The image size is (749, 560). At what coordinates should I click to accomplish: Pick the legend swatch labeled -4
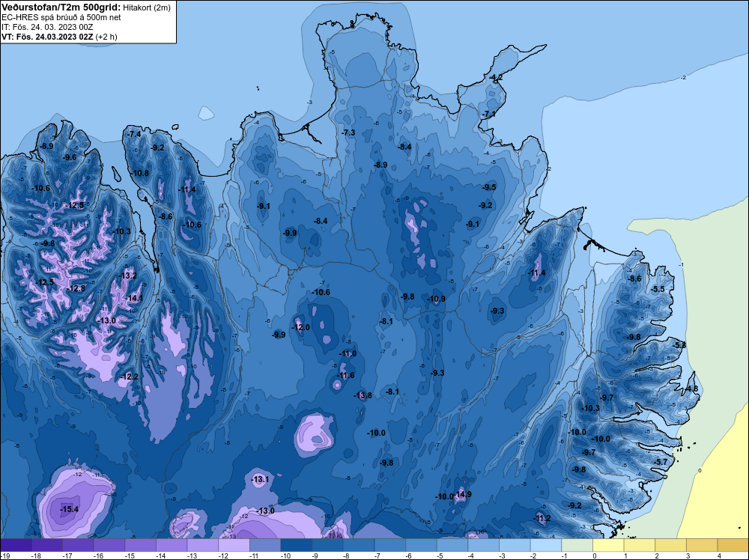pyautogui.click(x=483, y=545)
